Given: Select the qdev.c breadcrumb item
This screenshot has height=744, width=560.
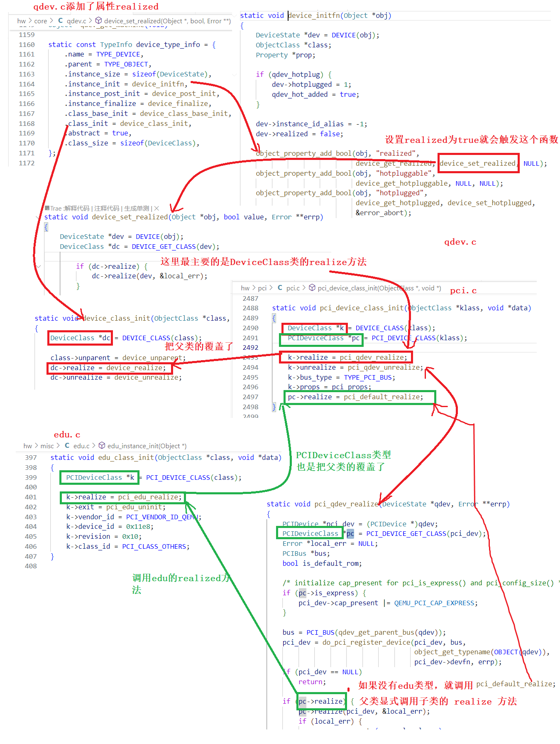Looking at the screenshot, I should point(76,21).
